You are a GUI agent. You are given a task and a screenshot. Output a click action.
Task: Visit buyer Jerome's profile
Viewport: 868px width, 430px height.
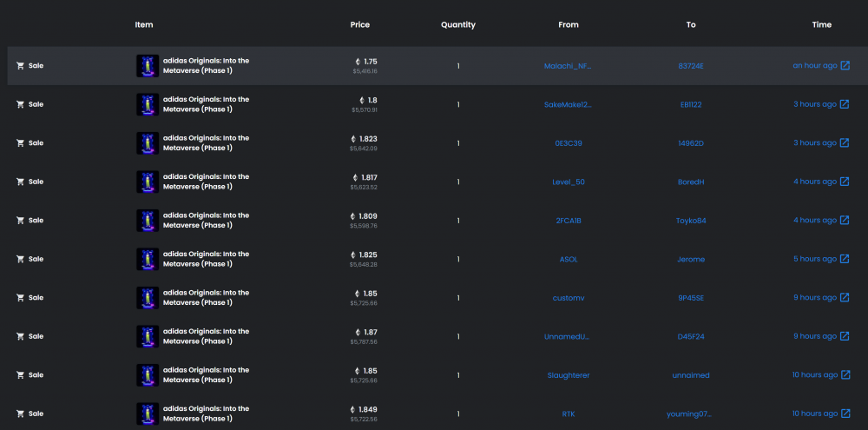coord(691,259)
